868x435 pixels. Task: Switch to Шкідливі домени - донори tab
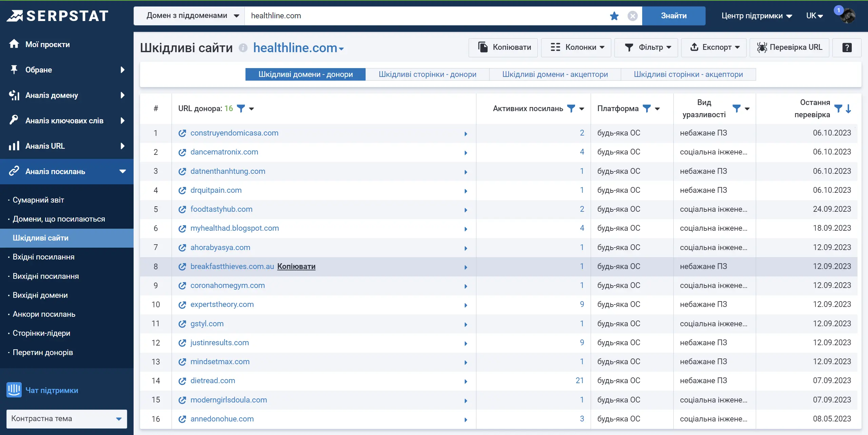tap(305, 74)
